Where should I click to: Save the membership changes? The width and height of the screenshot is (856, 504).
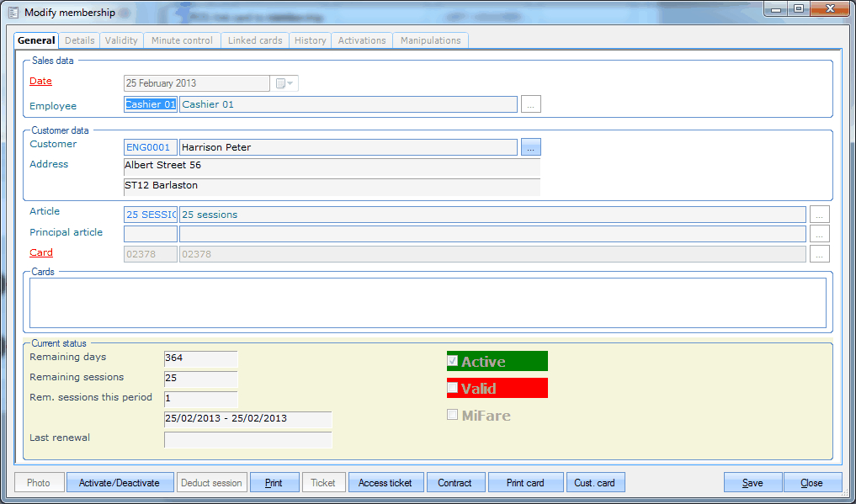pyautogui.click(x=752, y=482)
